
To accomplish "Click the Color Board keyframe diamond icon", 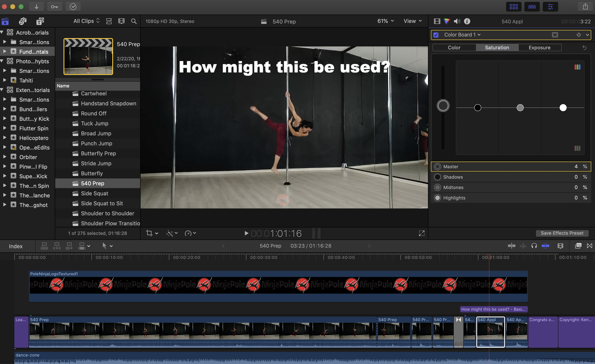I will (579, 35).
